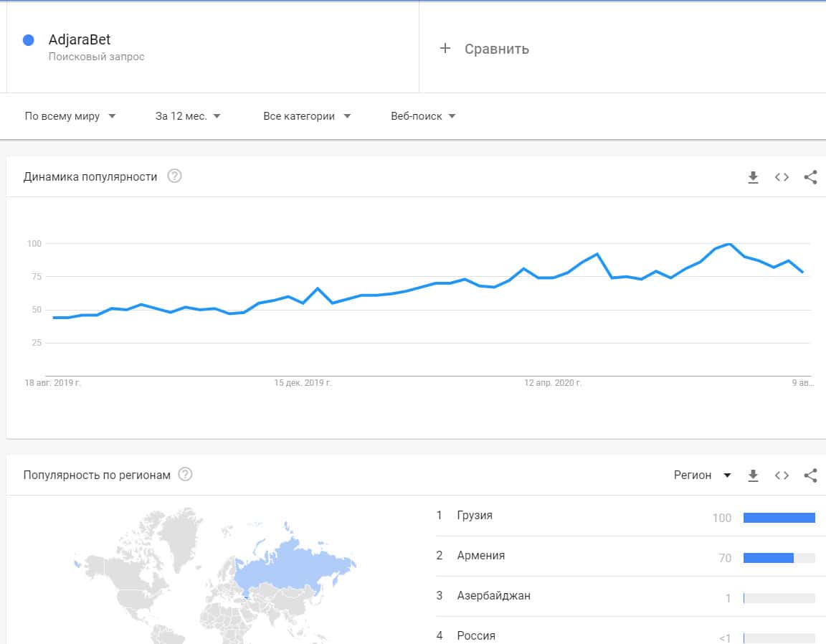This screenshot has height=644, width=826.
Task: Share the interest over time chart
Action: [810, 177]
